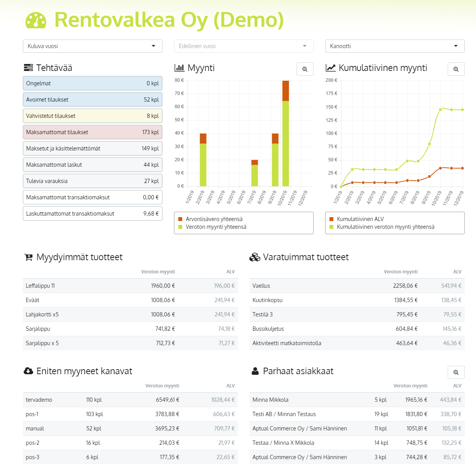
Task: Click the Parhaat asiakkaat person icon
Action: [255, 371]
